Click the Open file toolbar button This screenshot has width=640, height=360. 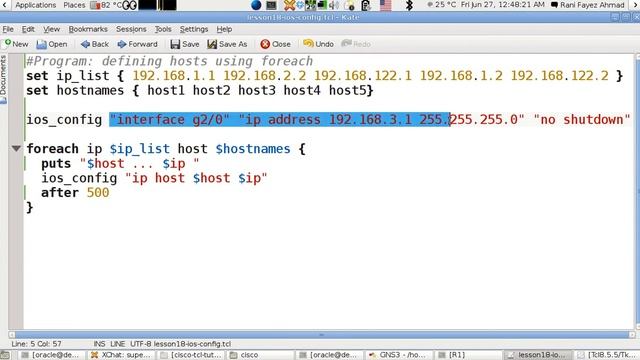(52, 44)
